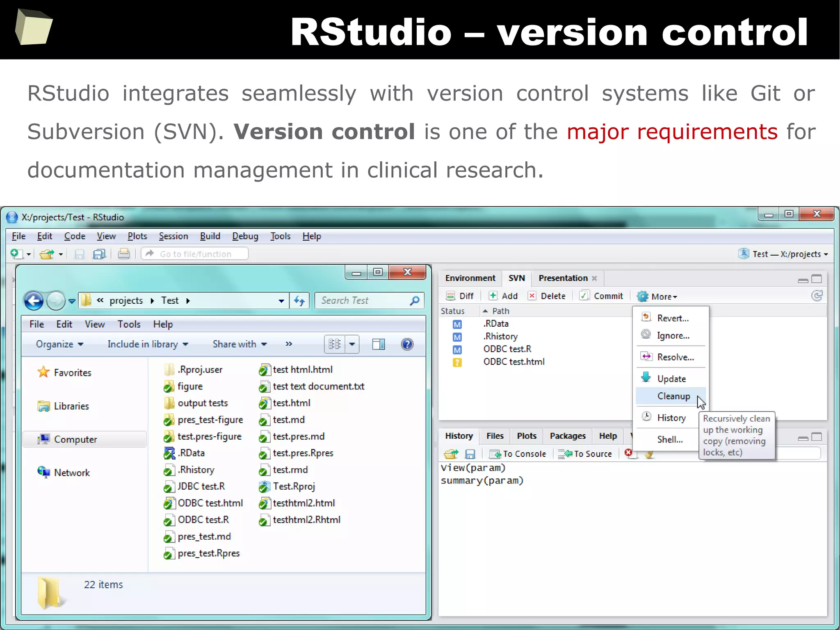Minimize the History pane
The height and width of the screenshot is (630, 840).
click(x=803, y=438)
